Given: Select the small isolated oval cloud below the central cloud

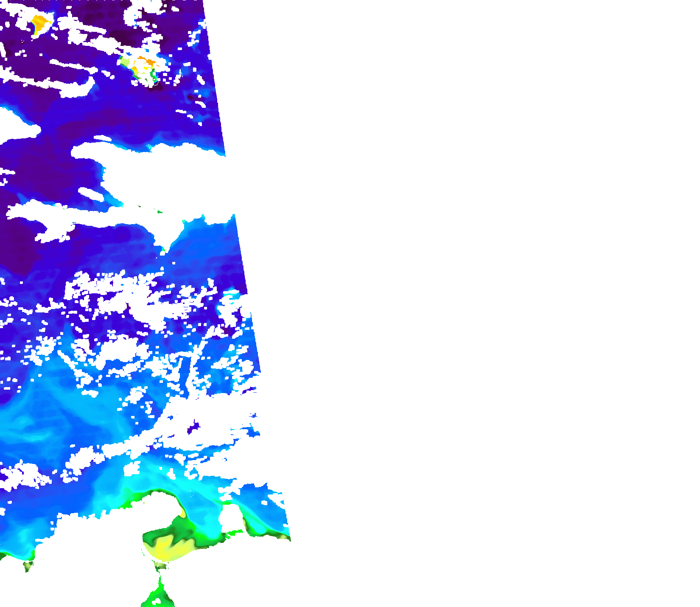Looking at the screenshot, I should coord(91,194).
